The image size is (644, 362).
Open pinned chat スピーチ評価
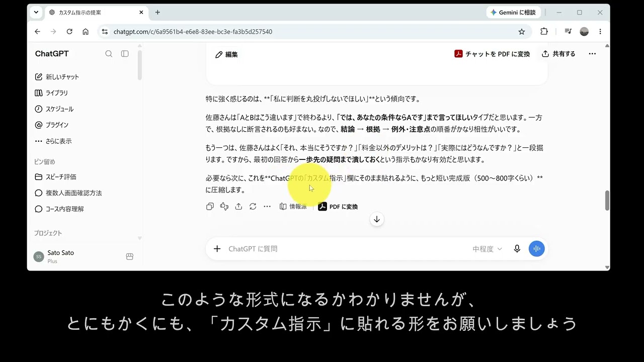(x=55, y=177)
